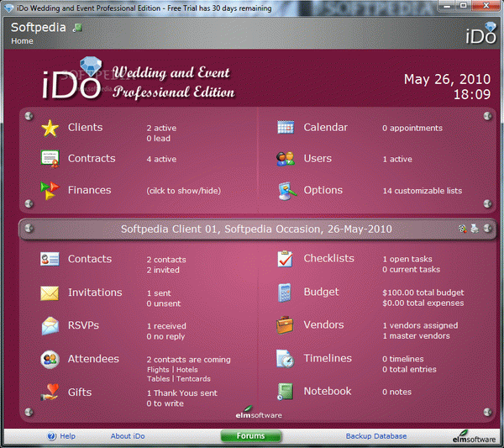Viewport: 504px width, 448px height.
Task: Open Clients via the star icon
Action: coord(50,128)
